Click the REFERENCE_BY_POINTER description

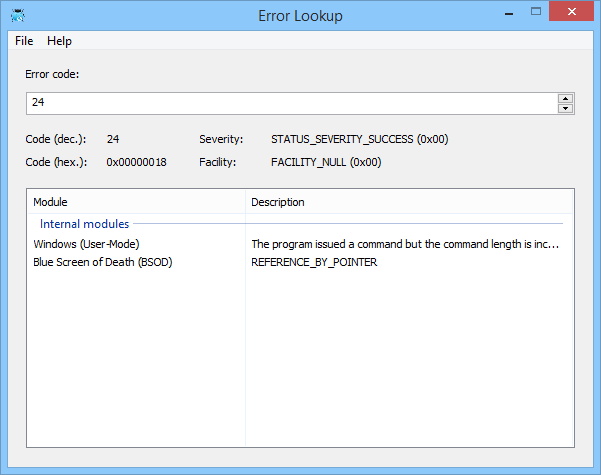[314, 262]
